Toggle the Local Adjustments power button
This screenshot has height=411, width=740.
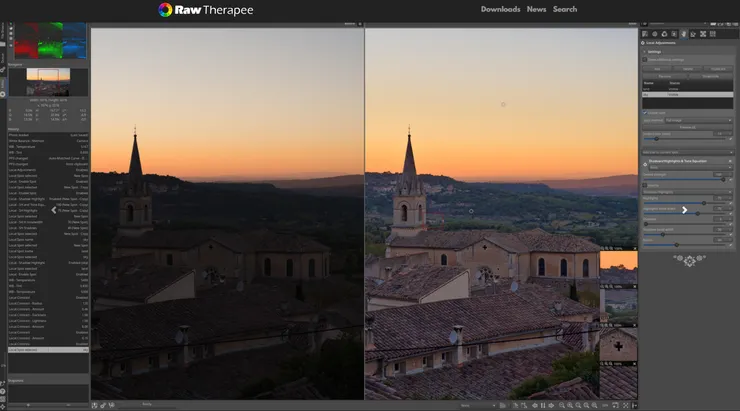pos(643,43)
